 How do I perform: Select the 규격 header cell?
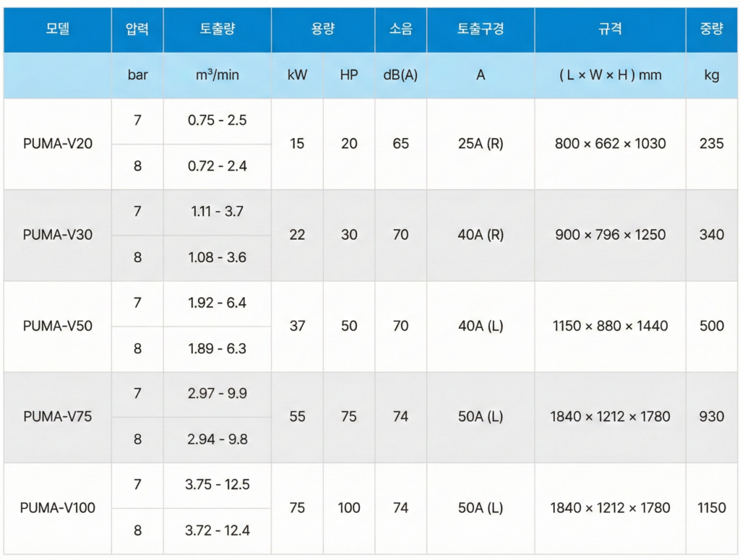[610, 29]
